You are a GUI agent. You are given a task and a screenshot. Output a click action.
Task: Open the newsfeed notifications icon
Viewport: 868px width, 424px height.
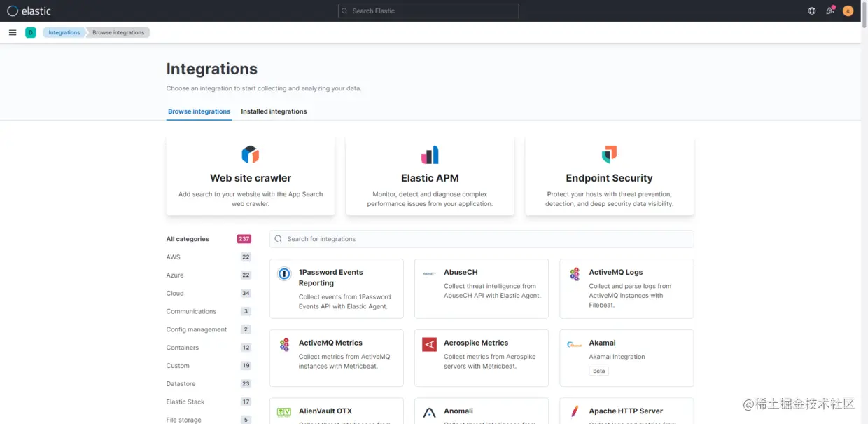tap(830, 11)
